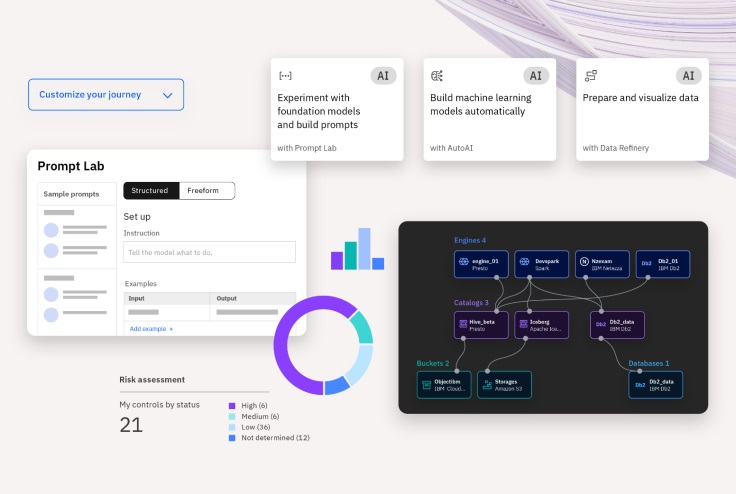Click the engine_01 Presto node icon
Screen dimensions: 736x494
tap(464, 262)
